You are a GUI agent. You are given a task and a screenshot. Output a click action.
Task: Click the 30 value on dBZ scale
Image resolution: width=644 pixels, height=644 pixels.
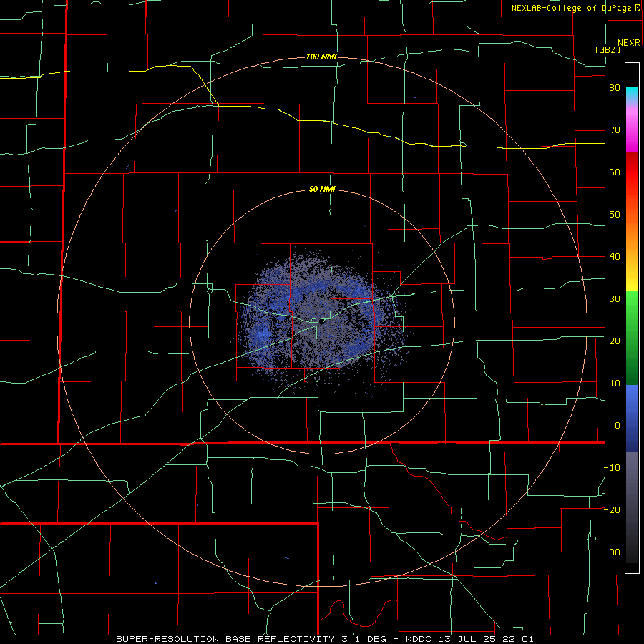(615, 299)
